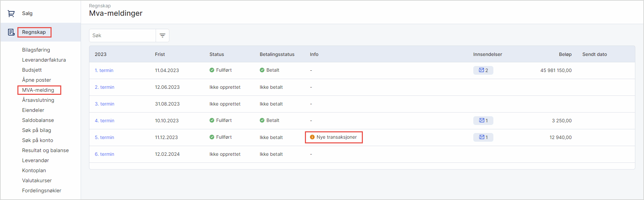Click the Salg shopping cart icon
The height and width of the screenshot is (200, 644).
coord(11,13)
